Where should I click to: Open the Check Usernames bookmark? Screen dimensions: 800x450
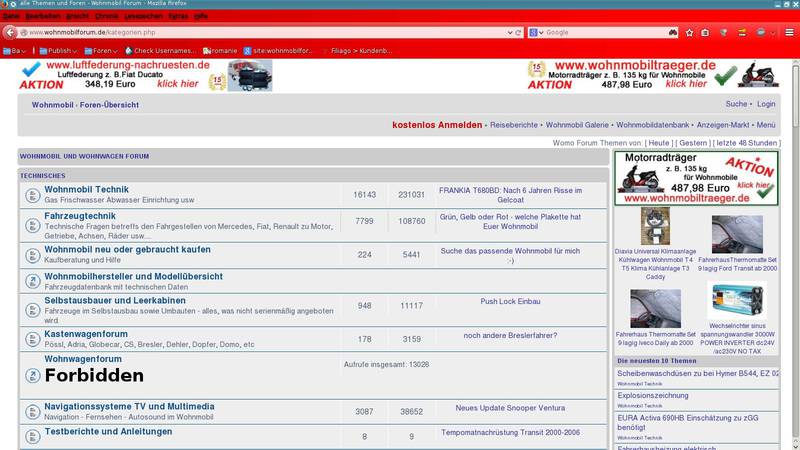click(160, 51)
